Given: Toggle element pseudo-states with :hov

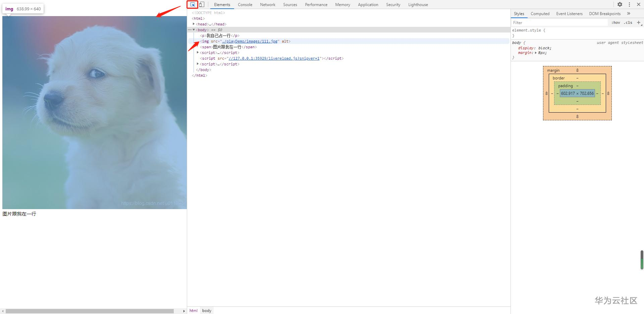Looking at the screenshot, I should coord(616,22).
